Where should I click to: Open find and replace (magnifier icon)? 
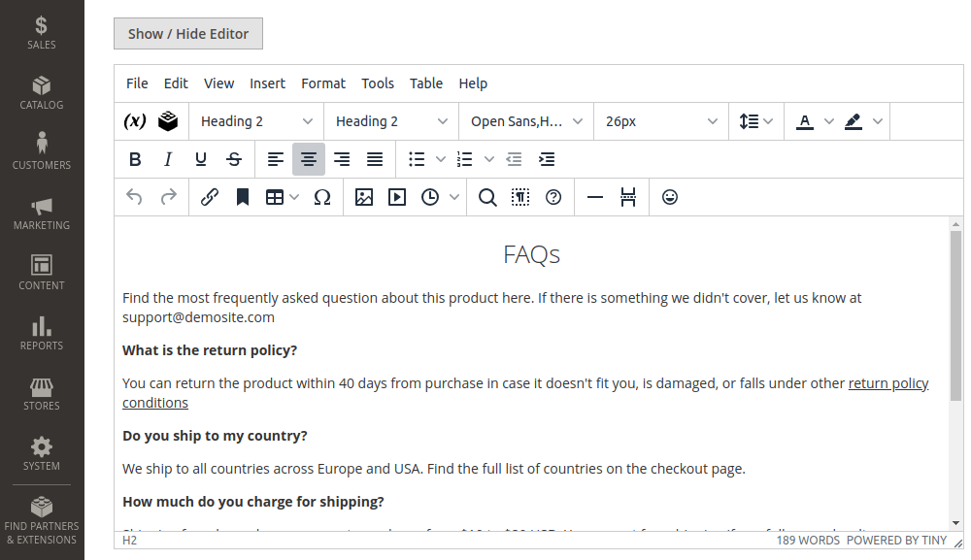tap(487, 197)
